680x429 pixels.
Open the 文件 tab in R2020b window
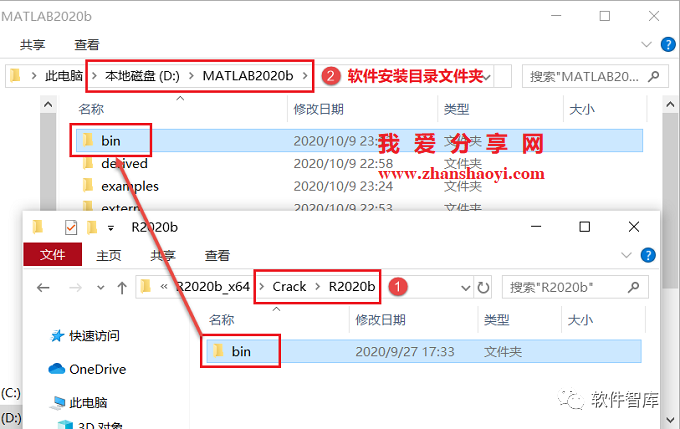pos(52,255)
